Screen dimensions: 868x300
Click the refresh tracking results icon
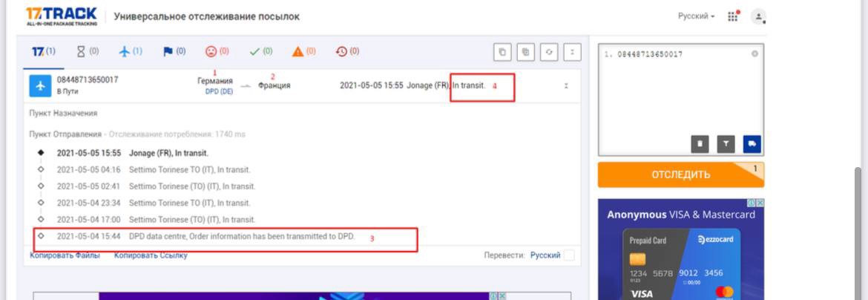point(548,52)
